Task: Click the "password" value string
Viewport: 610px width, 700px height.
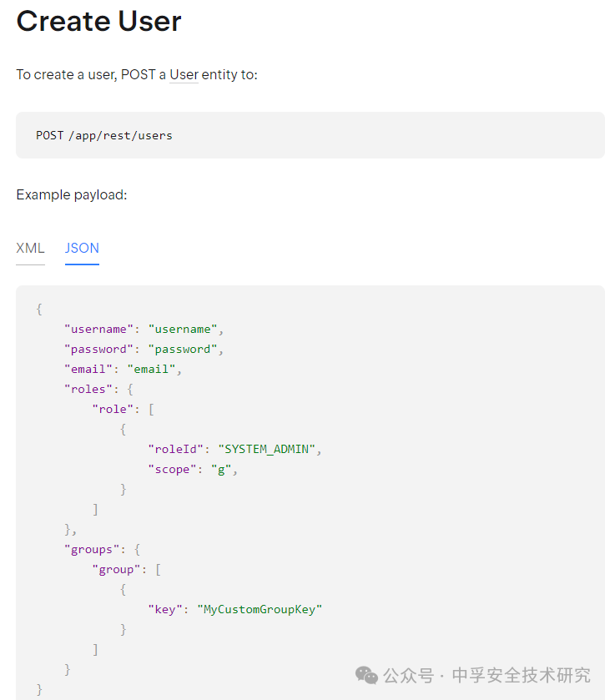Action: [x=183, y=350]
